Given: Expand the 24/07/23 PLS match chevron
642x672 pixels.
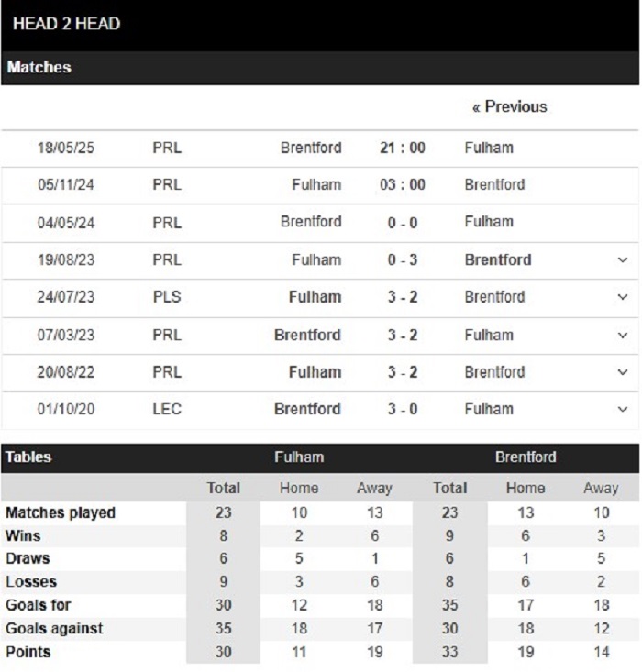Looking at the screenshot, I should coord(624,298).
